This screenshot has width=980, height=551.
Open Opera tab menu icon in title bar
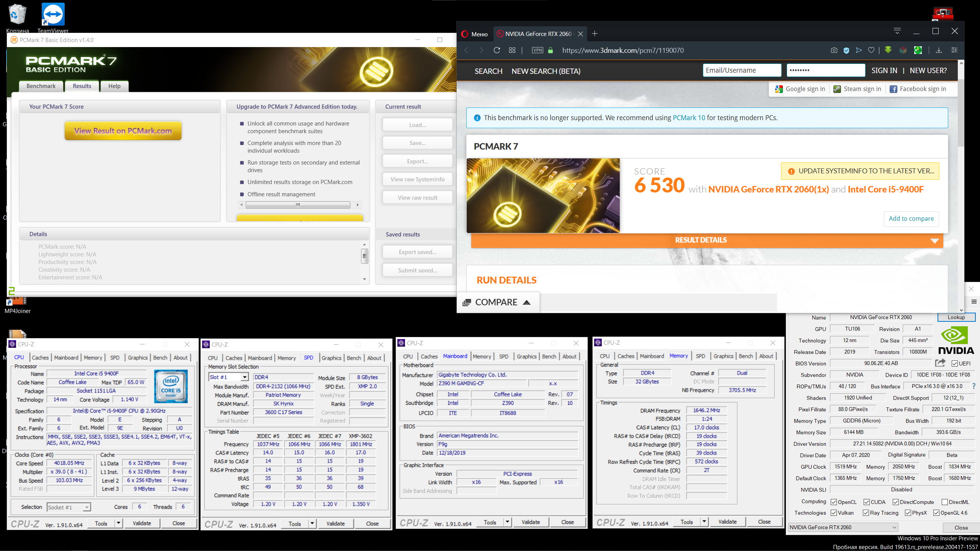[x=897, y=31]
